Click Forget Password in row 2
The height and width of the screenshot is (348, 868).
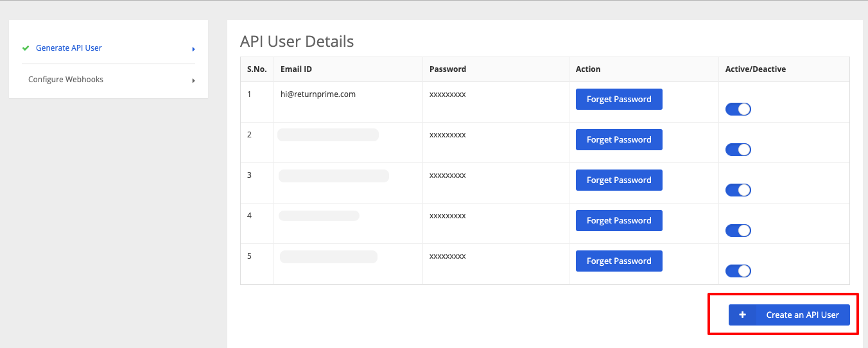619,140
